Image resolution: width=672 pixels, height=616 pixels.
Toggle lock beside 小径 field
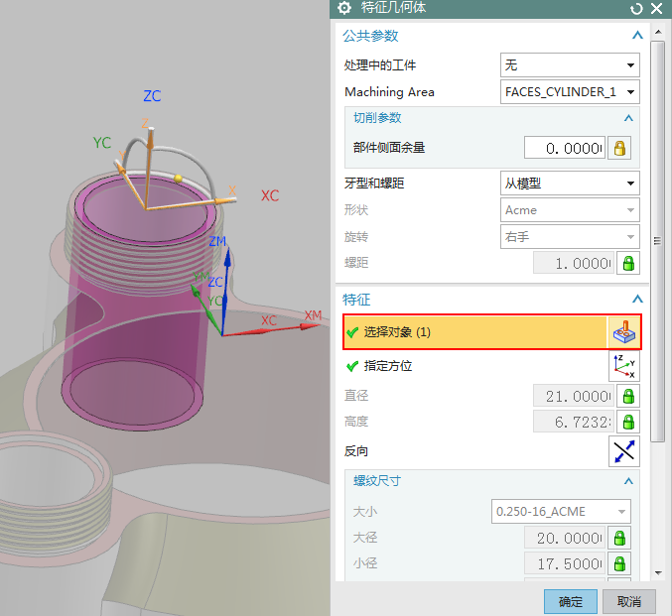618,563
